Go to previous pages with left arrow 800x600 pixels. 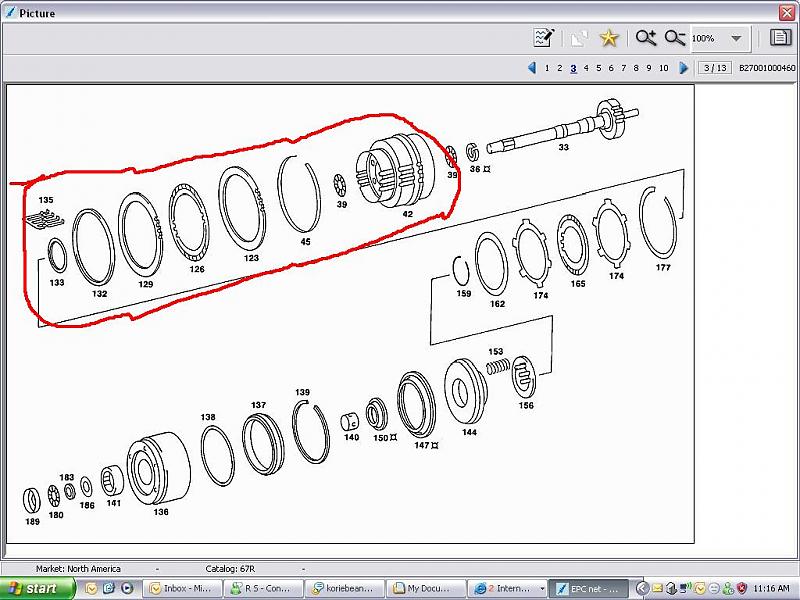click(533, 68)
